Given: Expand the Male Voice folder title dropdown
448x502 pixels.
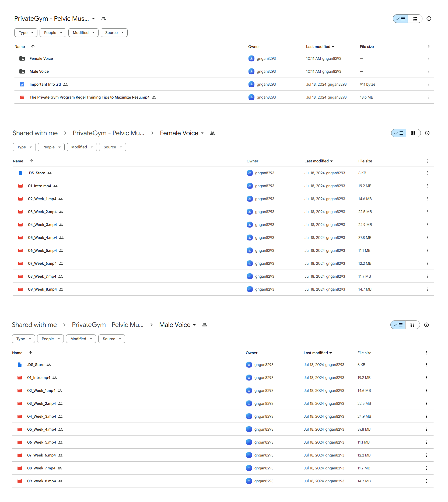Looking at the screenshot, I should (x=194, y=325).
